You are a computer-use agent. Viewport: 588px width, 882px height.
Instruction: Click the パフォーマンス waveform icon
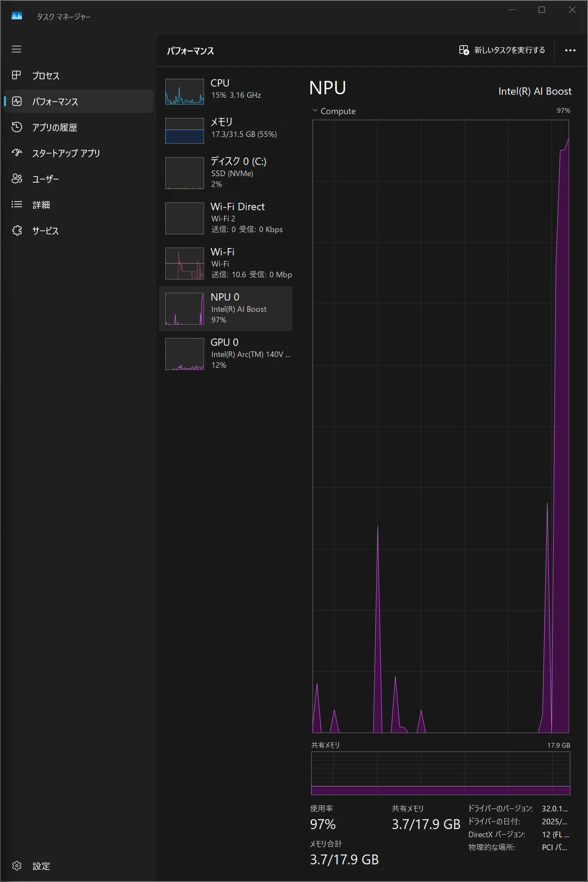tap(17, 101)
